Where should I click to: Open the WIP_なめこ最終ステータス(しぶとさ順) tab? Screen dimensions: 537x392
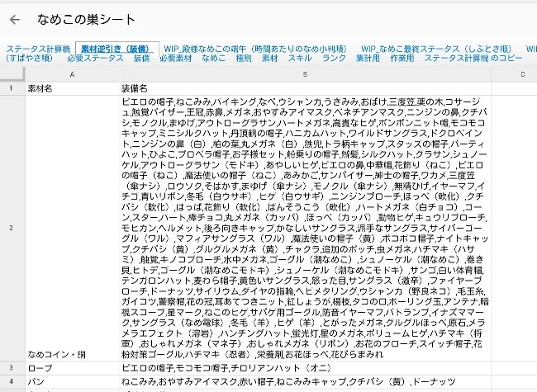(436, 49)
